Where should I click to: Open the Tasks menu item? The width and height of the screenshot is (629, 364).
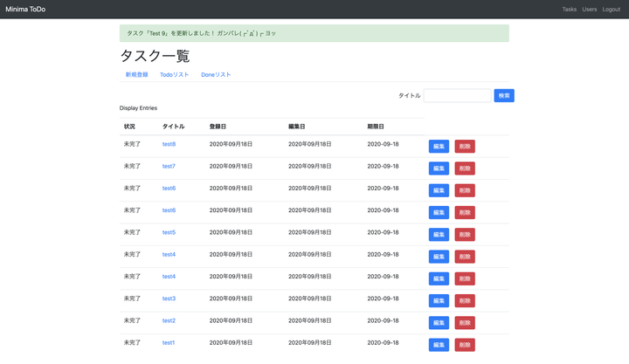pos(569,10)
